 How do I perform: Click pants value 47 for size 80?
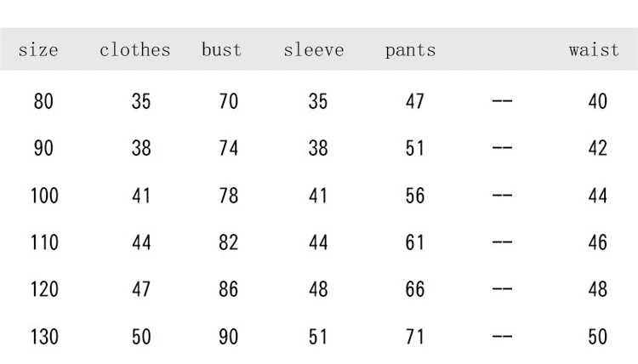415,102
